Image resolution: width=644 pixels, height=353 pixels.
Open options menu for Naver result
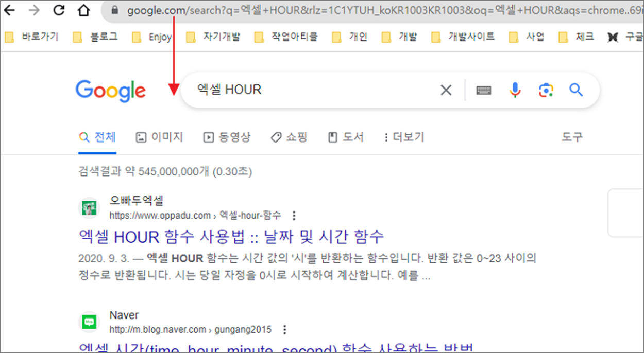pos(284,329)
